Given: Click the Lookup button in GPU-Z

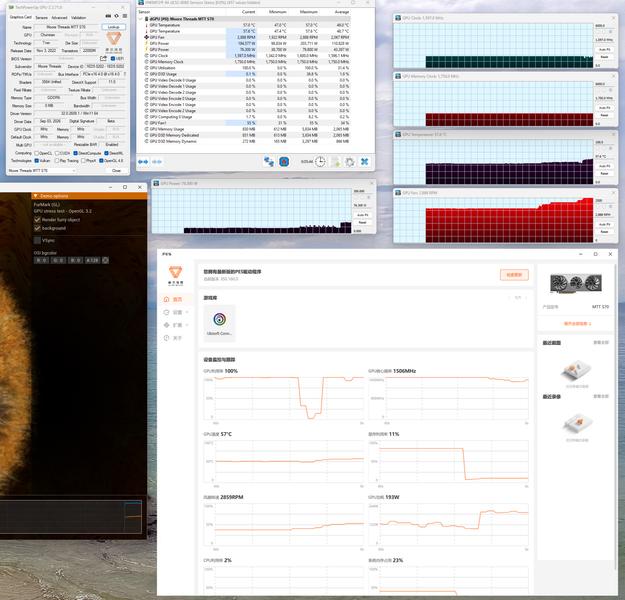Looking at the screenshot, I should click(114, 27).
